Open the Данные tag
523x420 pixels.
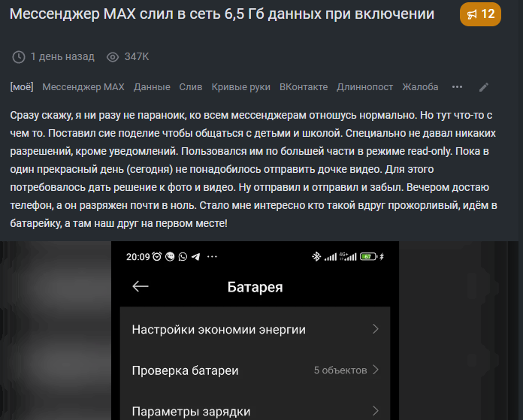click(x=152, y=87)
